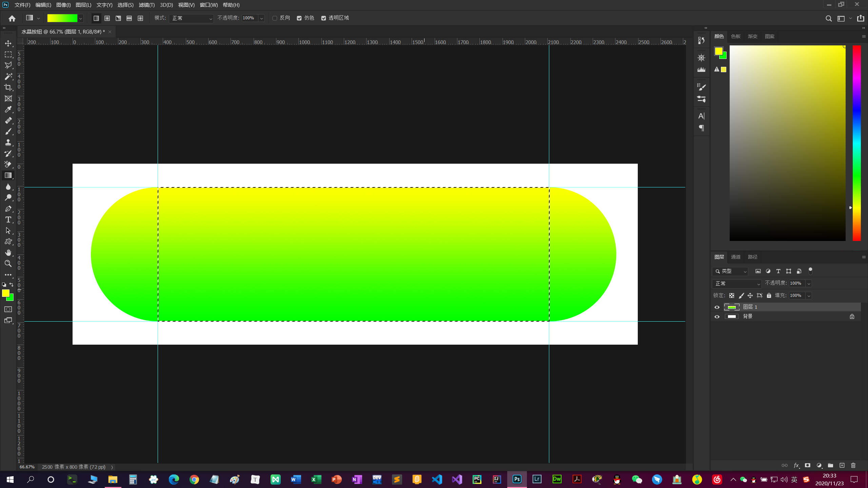Select the Hand tool
This screenshot has width=868, height=488.
[x=8, y=253]
